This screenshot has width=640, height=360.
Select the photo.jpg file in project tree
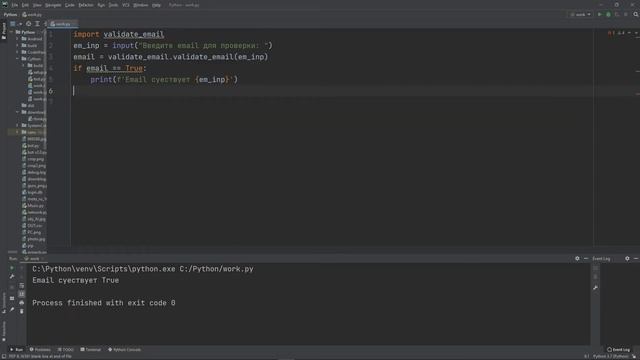(33, 239)
